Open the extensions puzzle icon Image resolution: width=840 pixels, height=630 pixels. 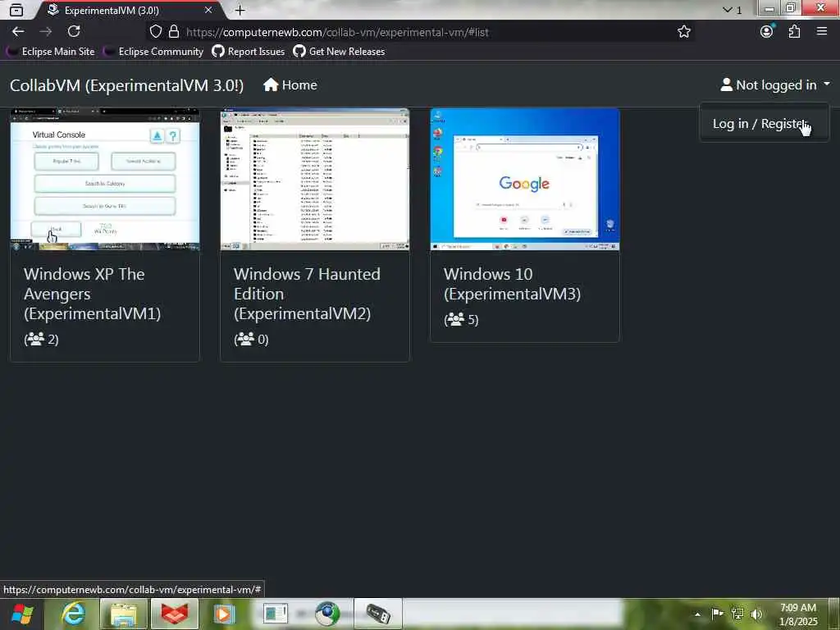[x=794, y=32]
